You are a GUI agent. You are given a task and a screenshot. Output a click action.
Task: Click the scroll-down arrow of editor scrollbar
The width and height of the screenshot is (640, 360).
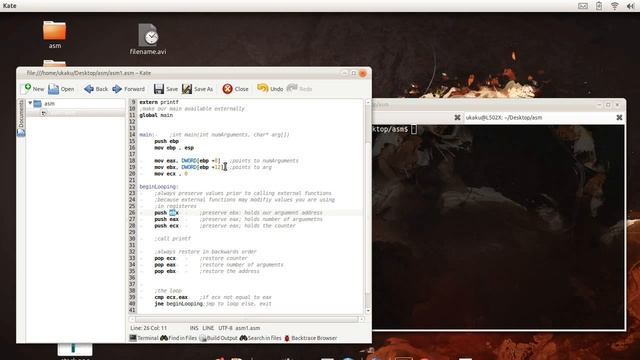pos(368,311)
